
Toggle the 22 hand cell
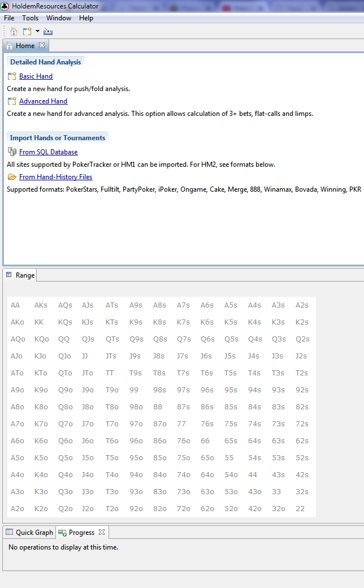pyautogui.click(x=300, y=509)
